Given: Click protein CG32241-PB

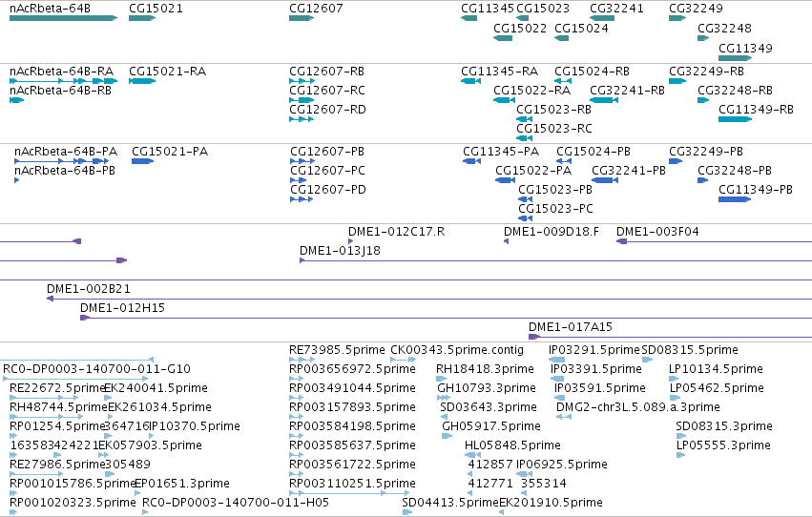Looking at the screenshot, I should 605,180.
